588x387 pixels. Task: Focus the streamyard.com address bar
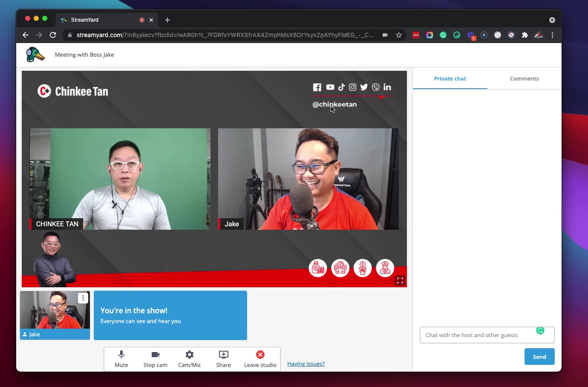click(x=225, y=35)
